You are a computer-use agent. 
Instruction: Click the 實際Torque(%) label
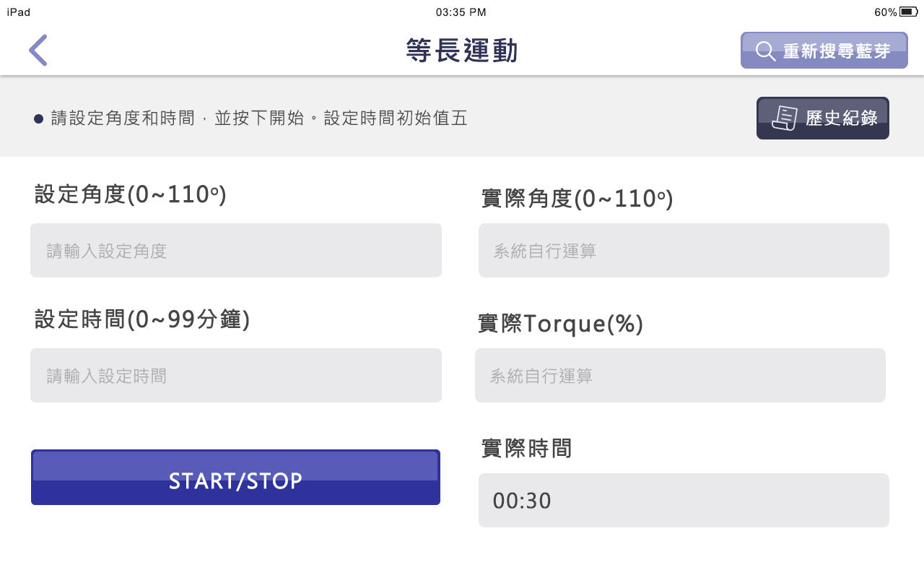560,324
